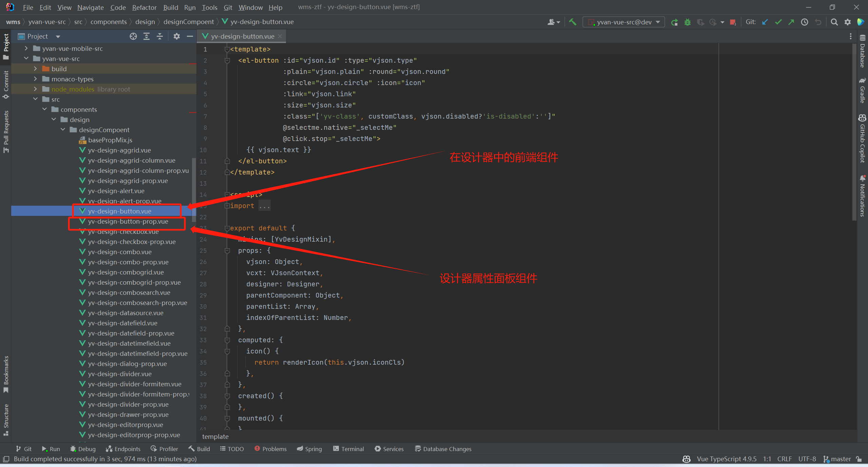Open the Git menu

click(x=228, y=7)
